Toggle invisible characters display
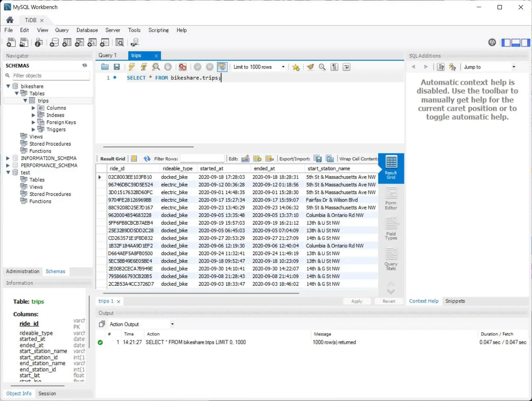Image resolution: width=532 pixels, height=401 pixels. pyautogui.click(x=334, y=67)
